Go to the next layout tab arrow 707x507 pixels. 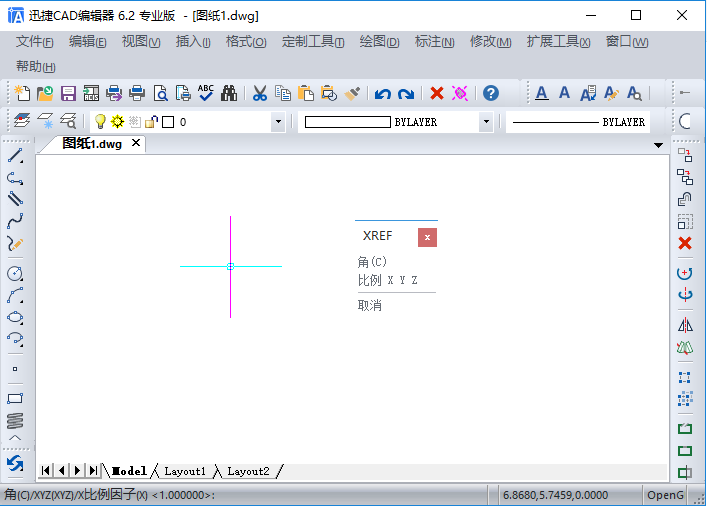tap(77, 471)
